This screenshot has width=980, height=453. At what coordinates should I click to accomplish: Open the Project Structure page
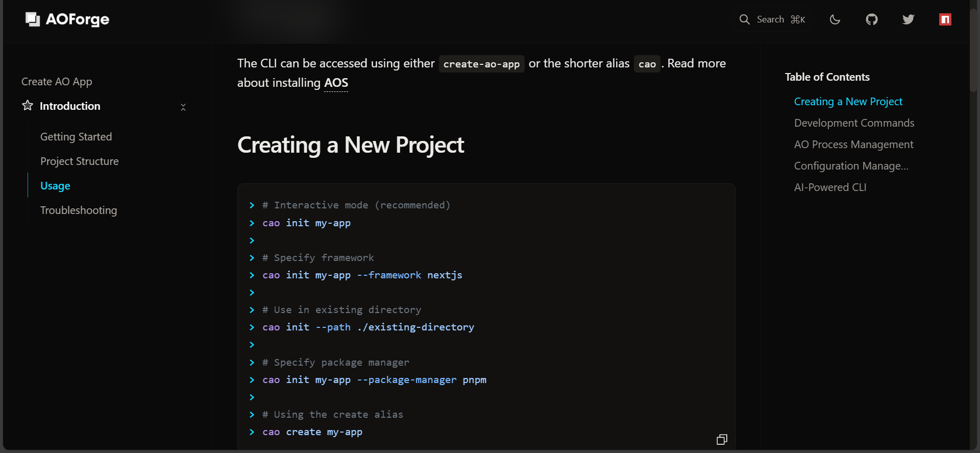coord(79,161)
